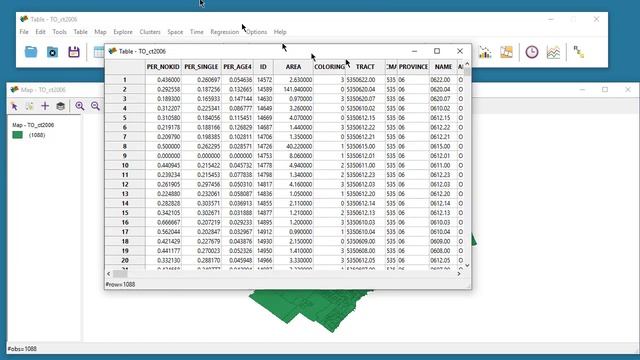
Task: Click the plus add layer icon in Map toolbar
Action: (45, 106)
